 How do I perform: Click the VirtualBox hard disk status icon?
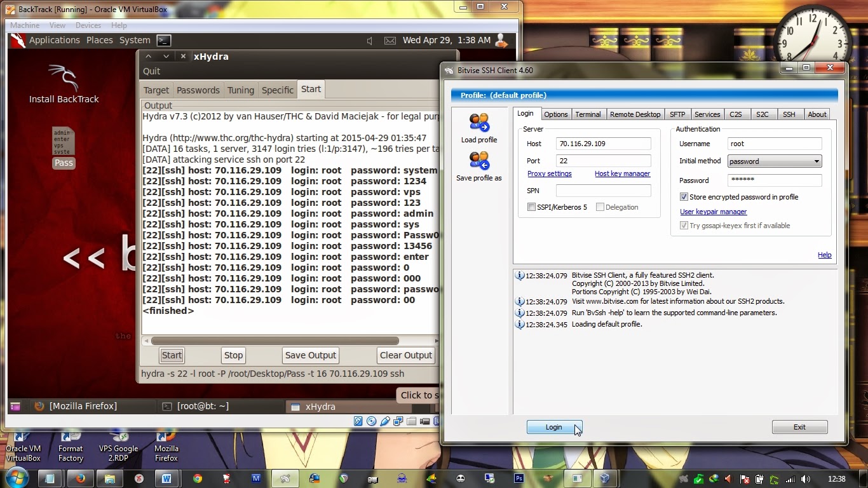click(x=358, y=421)
